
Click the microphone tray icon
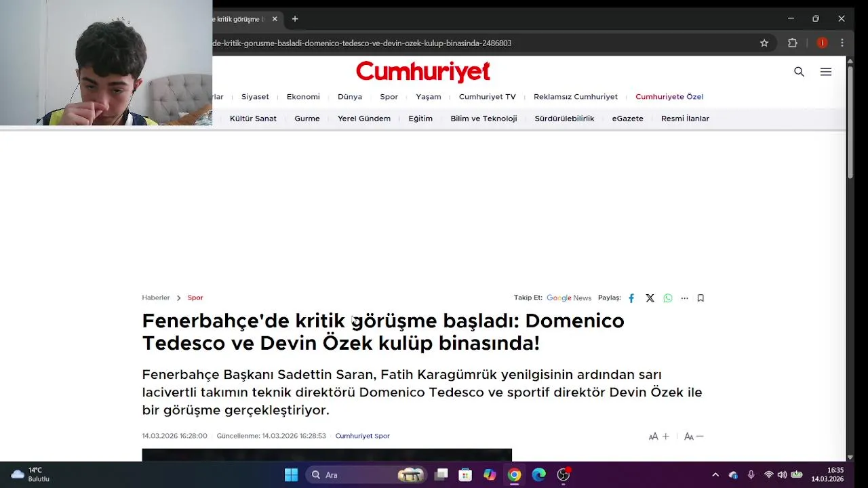coord(751,475)
